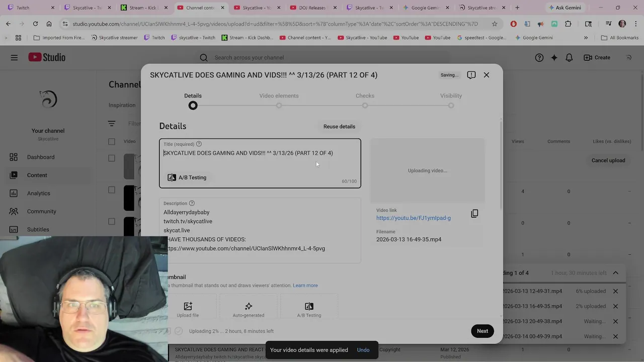Go to the Video elements step
The image size is (644, 362).
(x=279, y=100)
